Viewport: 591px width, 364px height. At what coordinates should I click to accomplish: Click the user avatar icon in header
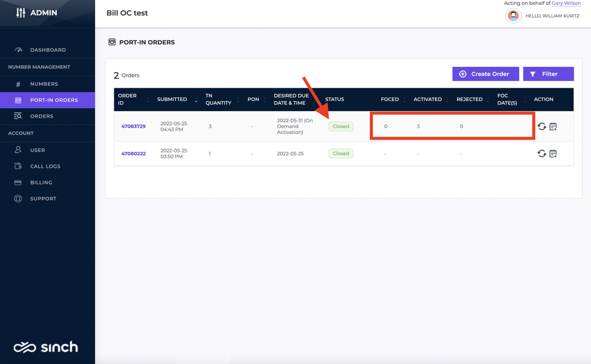[513, 16]
